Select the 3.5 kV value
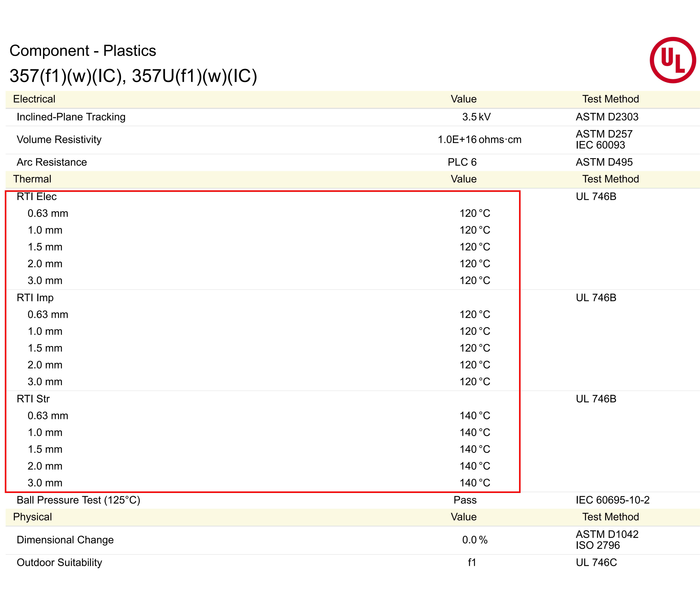This screenshot has width=700, height=599. [x=476, y=117]
